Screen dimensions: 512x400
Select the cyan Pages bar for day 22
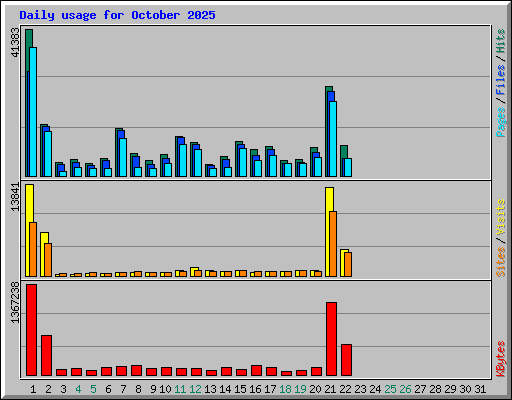(348, 168)
